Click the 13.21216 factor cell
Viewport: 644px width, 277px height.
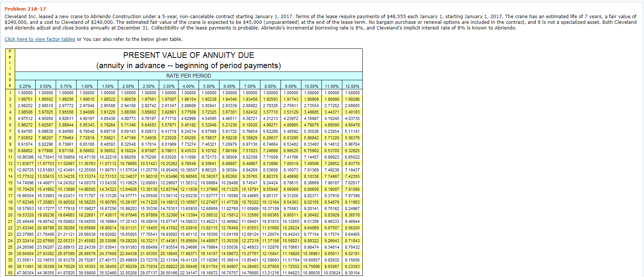click(x=271, y=273)
